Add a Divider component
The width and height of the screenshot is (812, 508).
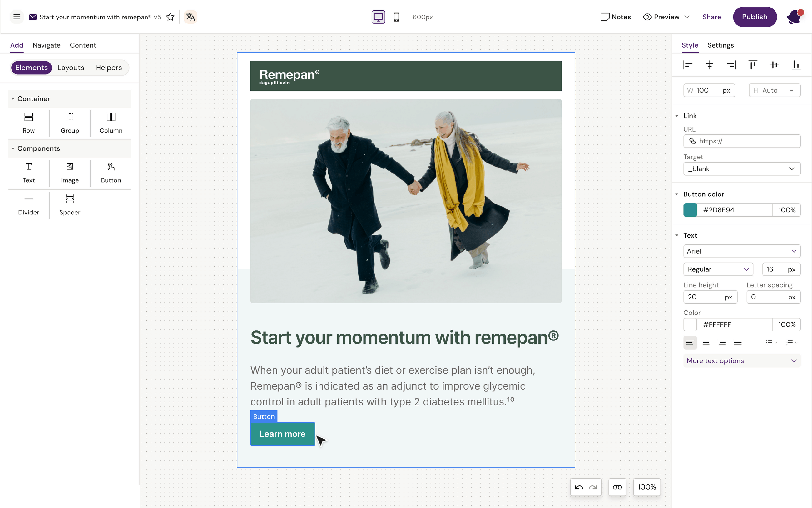pyautogui.click(x=28, y=205)
